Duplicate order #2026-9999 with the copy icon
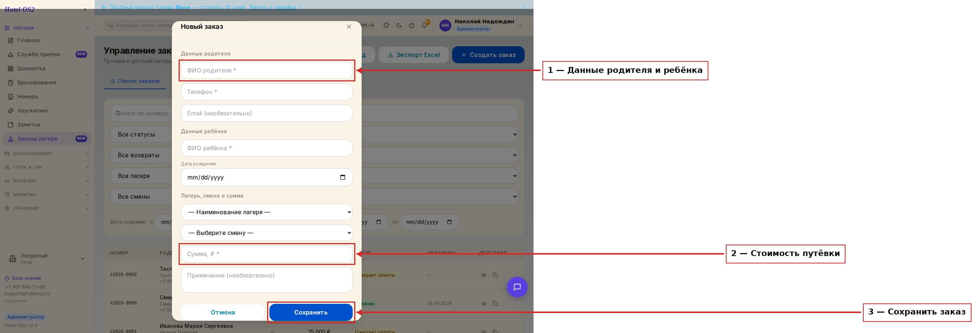 [495, 303]
